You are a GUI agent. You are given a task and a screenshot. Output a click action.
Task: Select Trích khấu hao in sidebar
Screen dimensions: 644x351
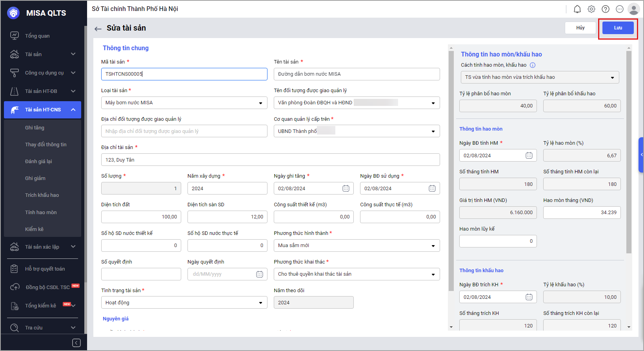42,195
